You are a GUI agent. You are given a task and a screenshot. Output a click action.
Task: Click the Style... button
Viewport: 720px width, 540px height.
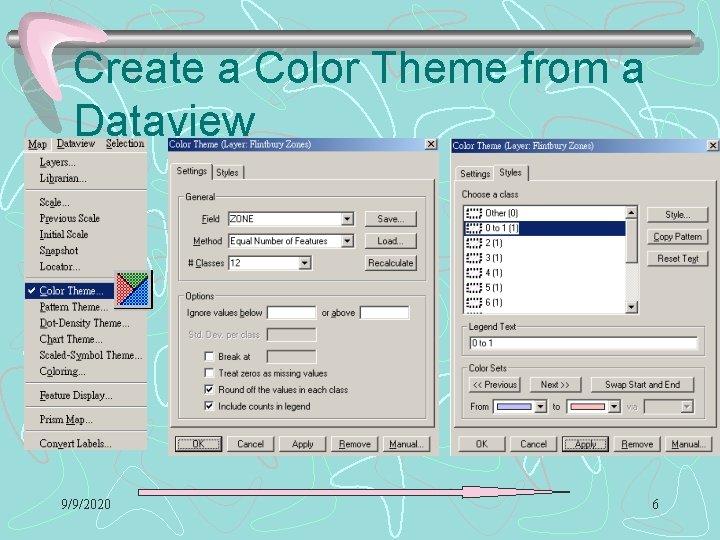point(677,214)
